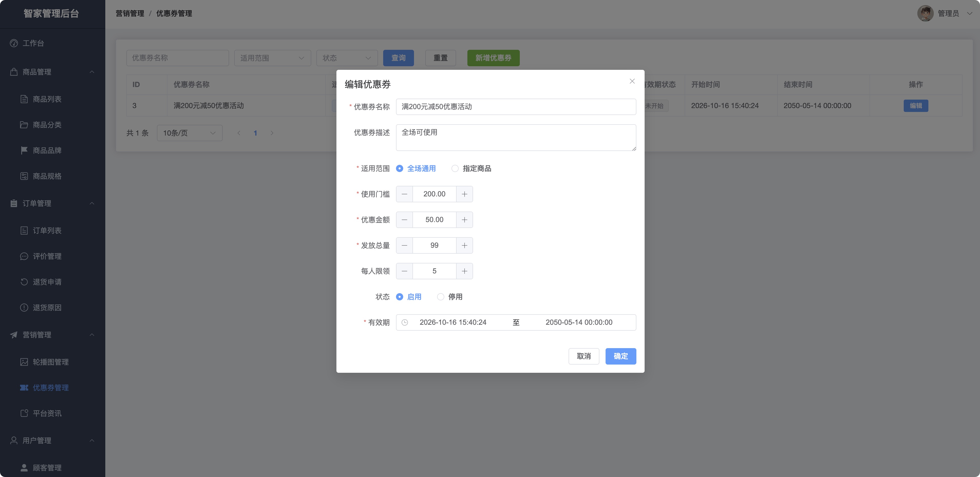Viewport: 980px width, 477px height.
Task: Click the 新增优惠券 button
Action: tap(493, 58)
